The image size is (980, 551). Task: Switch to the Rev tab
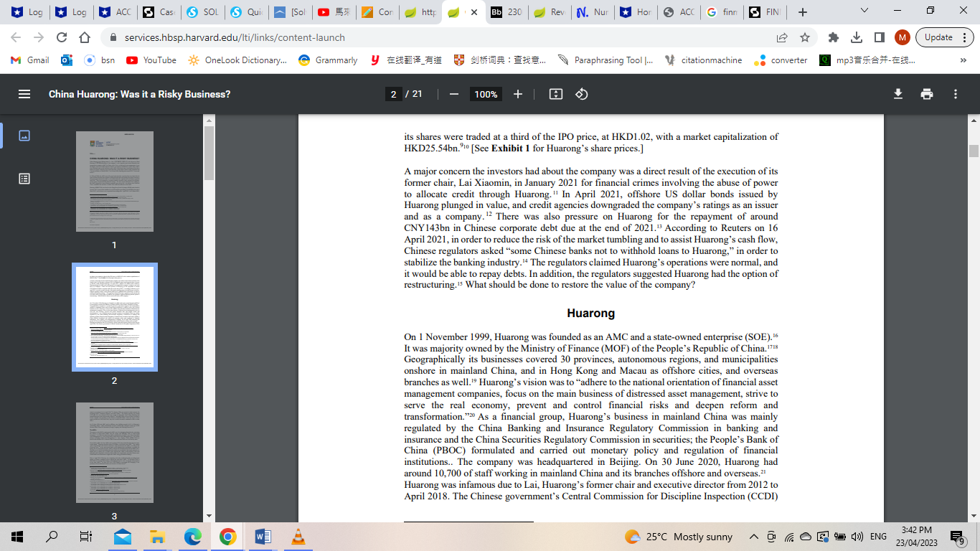pos(550,12)
